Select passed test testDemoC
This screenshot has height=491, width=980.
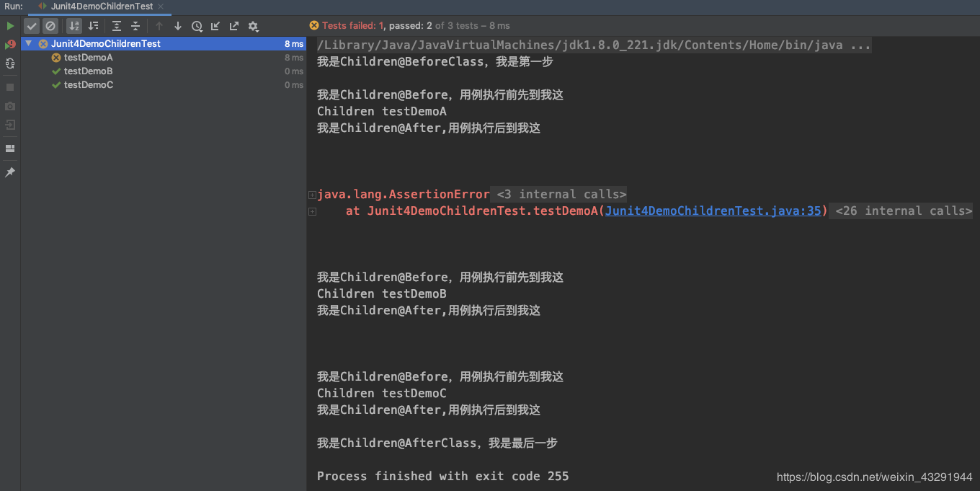click(88, 85)
